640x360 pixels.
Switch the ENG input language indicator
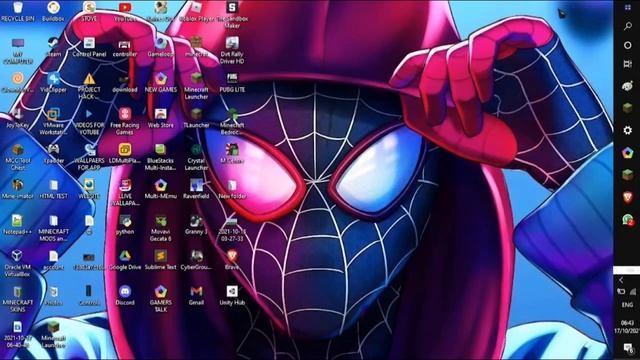tap(627, 305)
